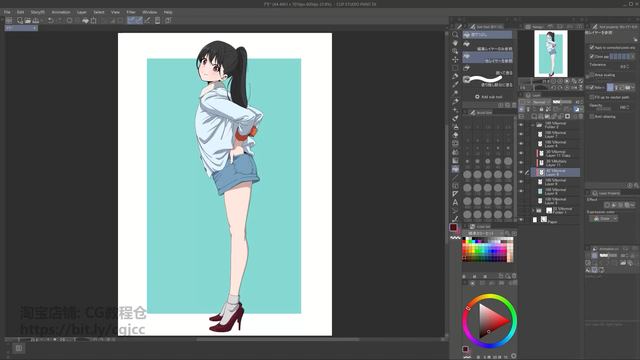The height and width of the screenshot is (360, 640).
Task: Click the dark red main color swatch
Action: pos(453,227)
